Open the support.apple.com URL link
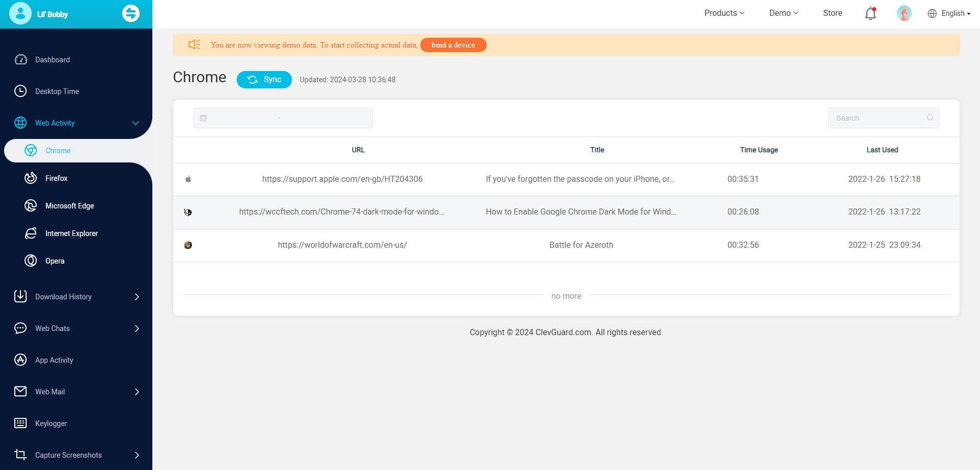This screenshot has width=980, height=470. pos(343,179)
